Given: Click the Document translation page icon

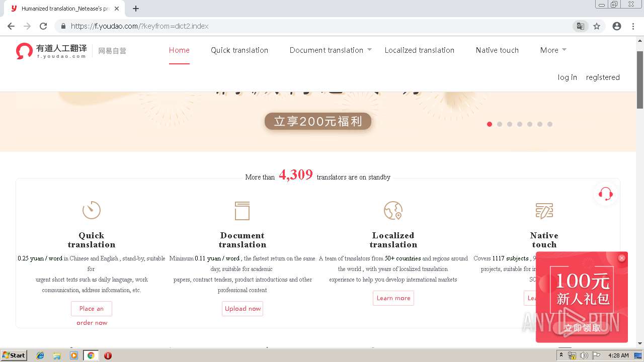Looking at the screenshot, I should click(x=242, y=211).
